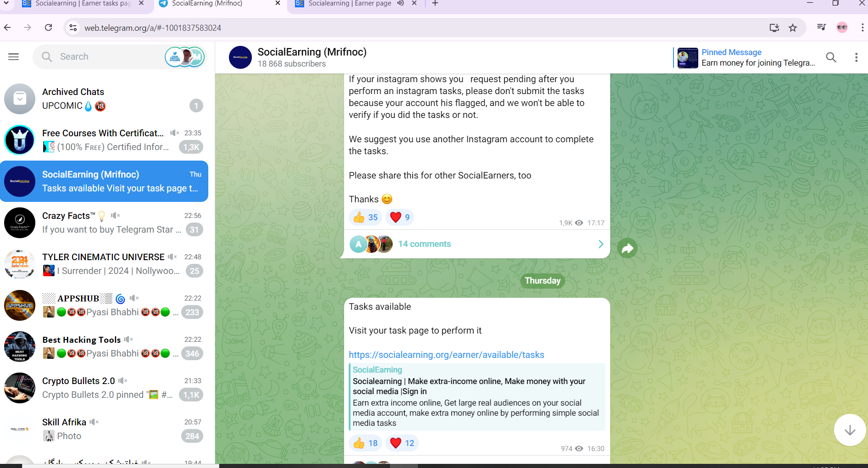Add thumbs up reaction showing 35
This screenshot has height=468, width=868.
coord(366,217)
